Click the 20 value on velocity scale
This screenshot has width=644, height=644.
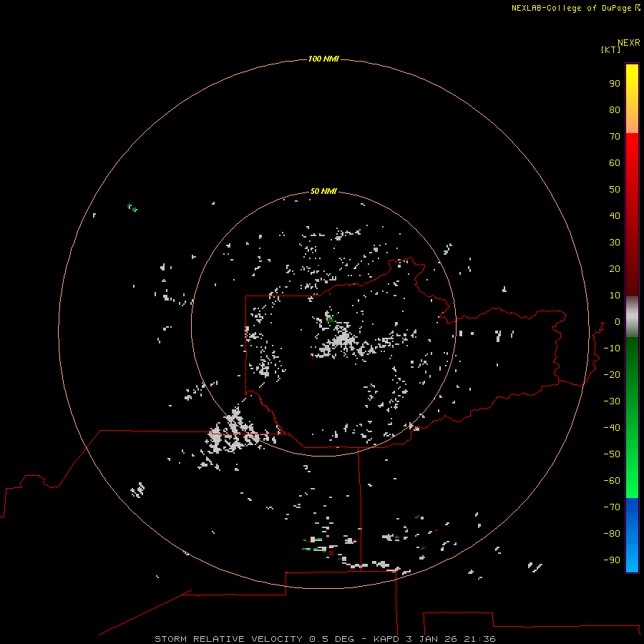tap(615, 269)
